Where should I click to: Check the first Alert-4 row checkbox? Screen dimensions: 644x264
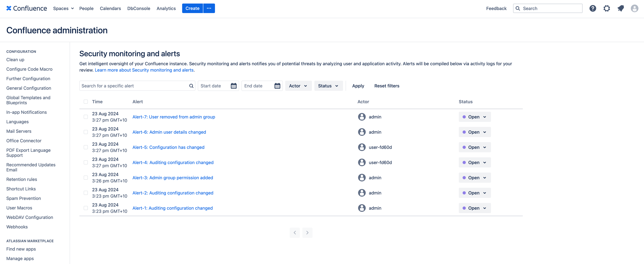(x=86, y=162)
